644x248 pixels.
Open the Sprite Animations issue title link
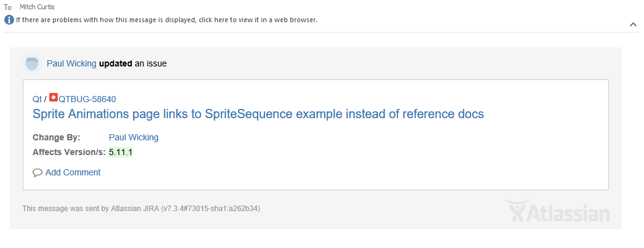(x=258, y=114)
